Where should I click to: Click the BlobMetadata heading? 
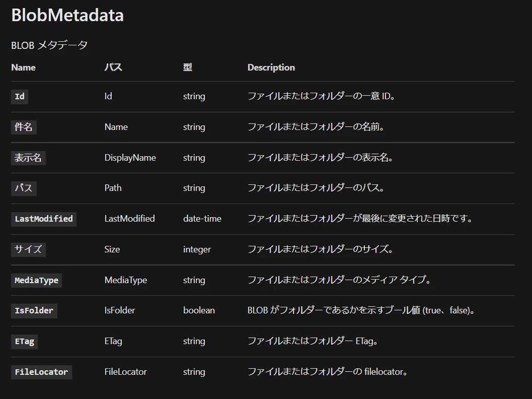tap(67, 15)
